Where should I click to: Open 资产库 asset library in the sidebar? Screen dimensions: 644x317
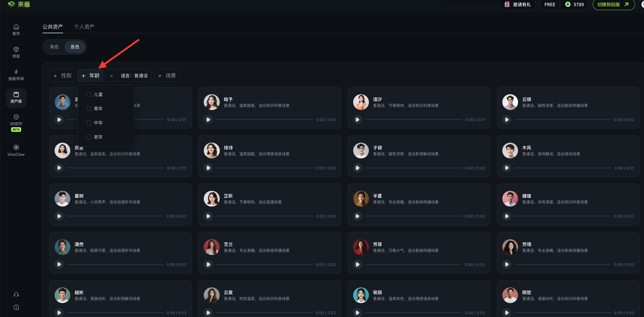(x=16, y=98)
